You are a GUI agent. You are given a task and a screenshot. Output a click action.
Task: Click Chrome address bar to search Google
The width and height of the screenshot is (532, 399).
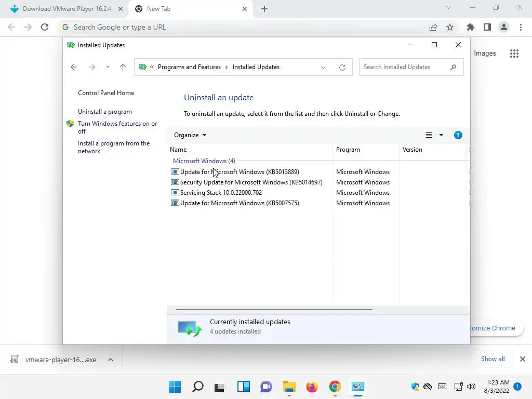point(244,27)
